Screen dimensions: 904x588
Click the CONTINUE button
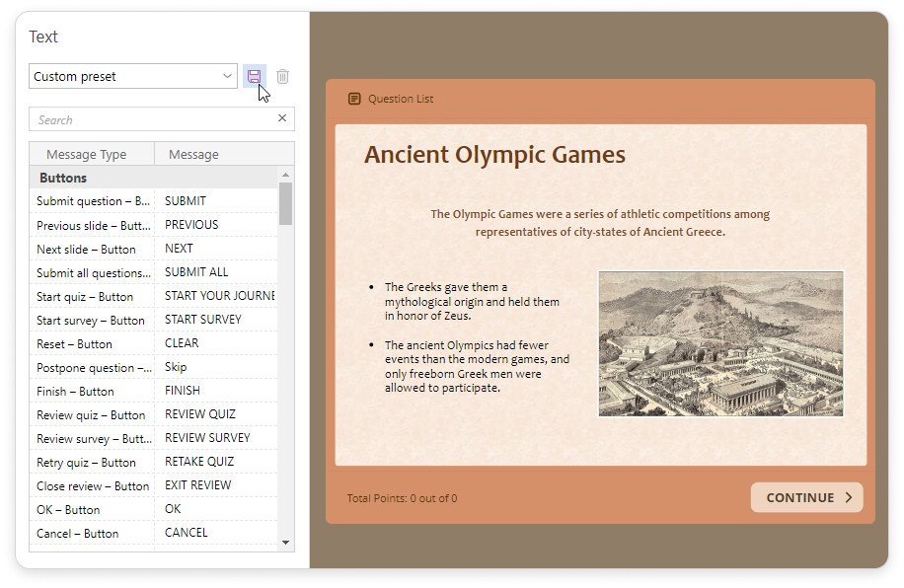pyautogui.click(x=806, y=497)
